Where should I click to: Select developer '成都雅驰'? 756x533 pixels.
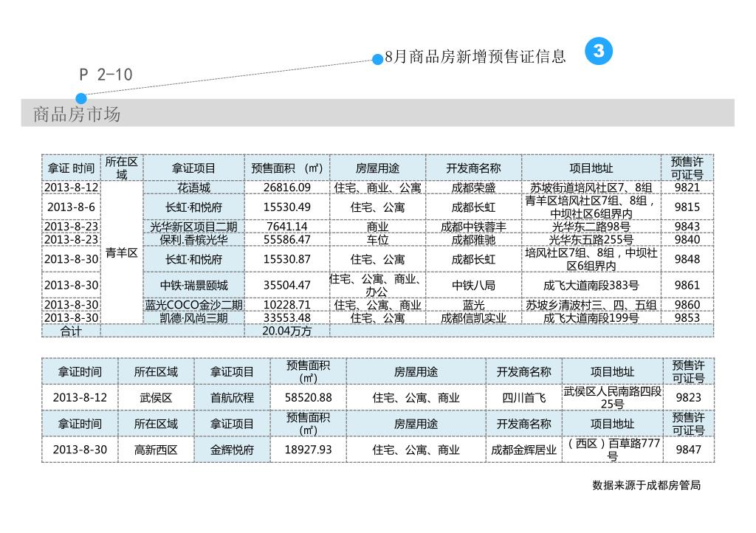[473, 239]
